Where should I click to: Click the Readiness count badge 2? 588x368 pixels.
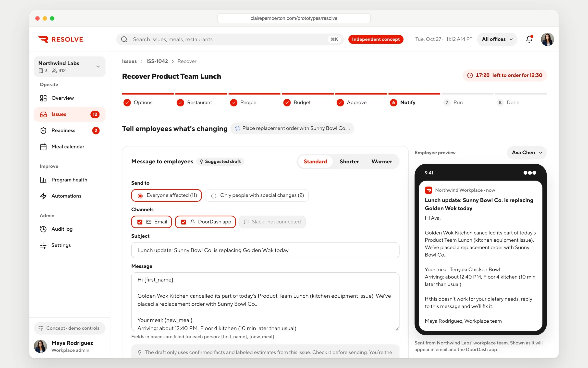[96, 131]
